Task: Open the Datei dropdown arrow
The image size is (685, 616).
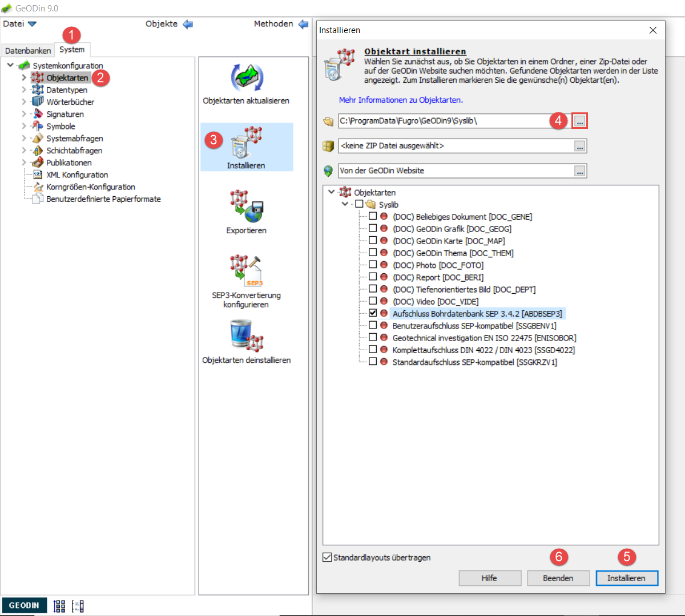Action: [32, 24]
